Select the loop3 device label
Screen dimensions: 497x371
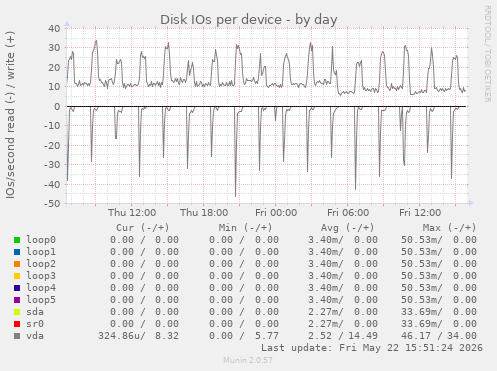tap(41, 276)
